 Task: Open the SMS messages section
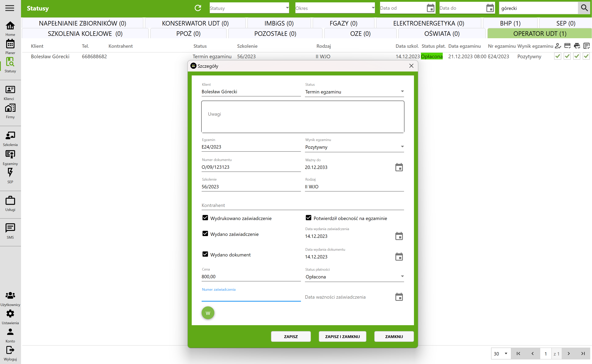click(x=10, y=231)
